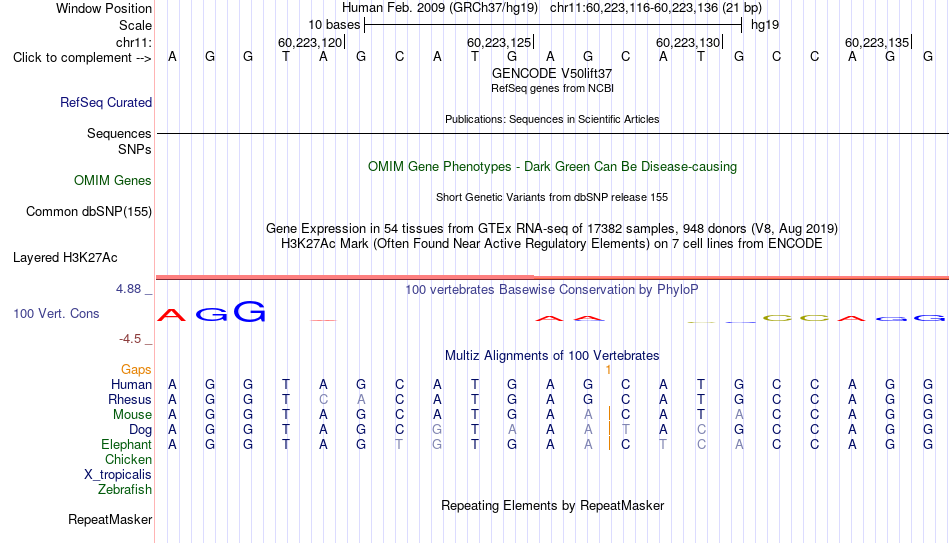Click the Scale track label
The image size is (950, 543).
tap(135, 25)
